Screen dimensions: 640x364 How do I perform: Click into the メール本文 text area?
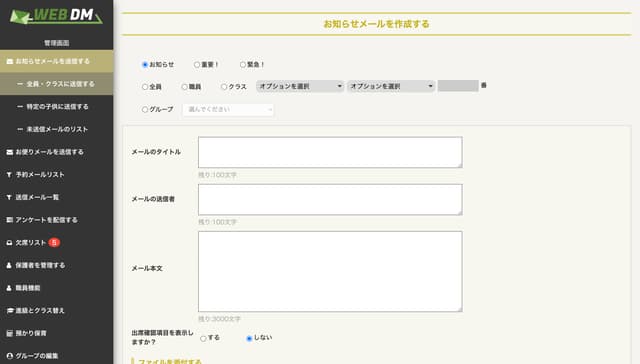[330, 271]
